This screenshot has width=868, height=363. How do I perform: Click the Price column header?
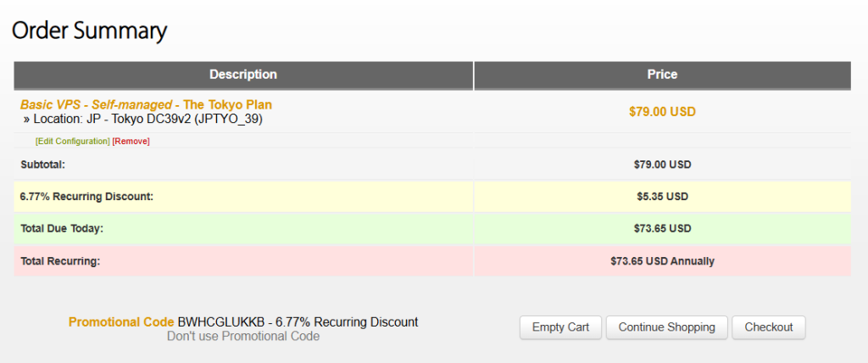pyautogui.click(x=662, y=75)
